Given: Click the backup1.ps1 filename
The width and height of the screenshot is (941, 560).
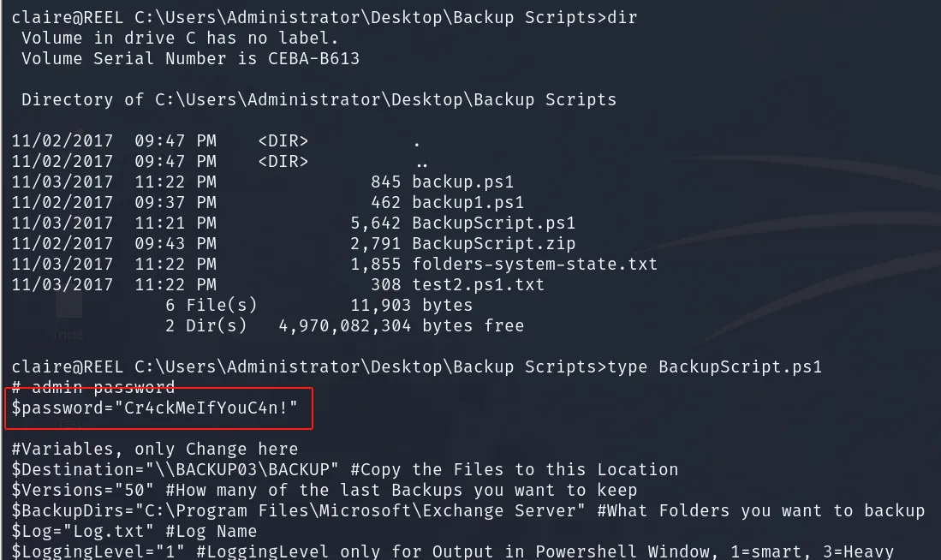Looking at the screenshot, I should coord(468,202).
